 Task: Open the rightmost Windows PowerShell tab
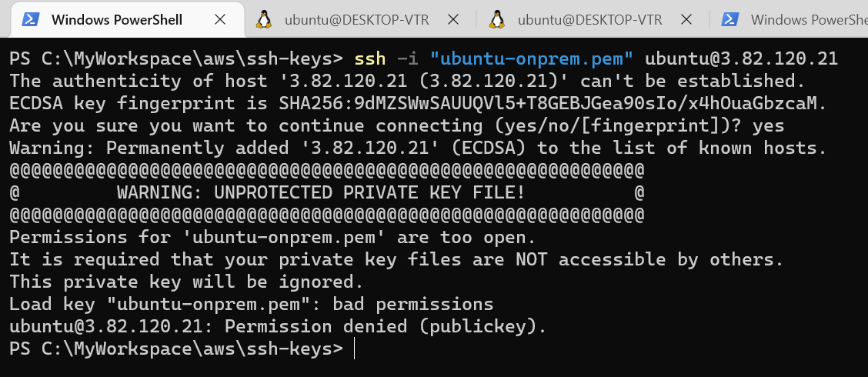[x=790, y=20]
